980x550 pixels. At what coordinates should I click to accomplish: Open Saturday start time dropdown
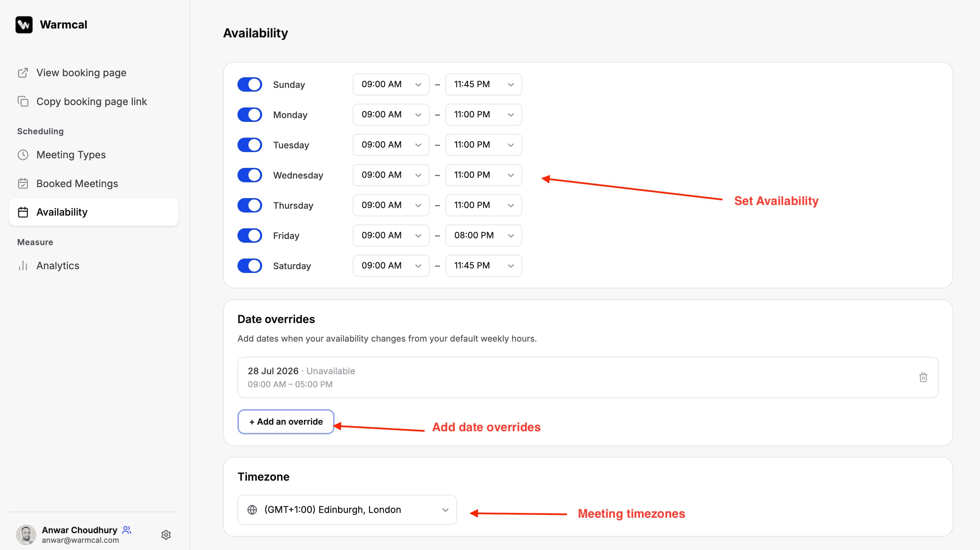(391, 266)
